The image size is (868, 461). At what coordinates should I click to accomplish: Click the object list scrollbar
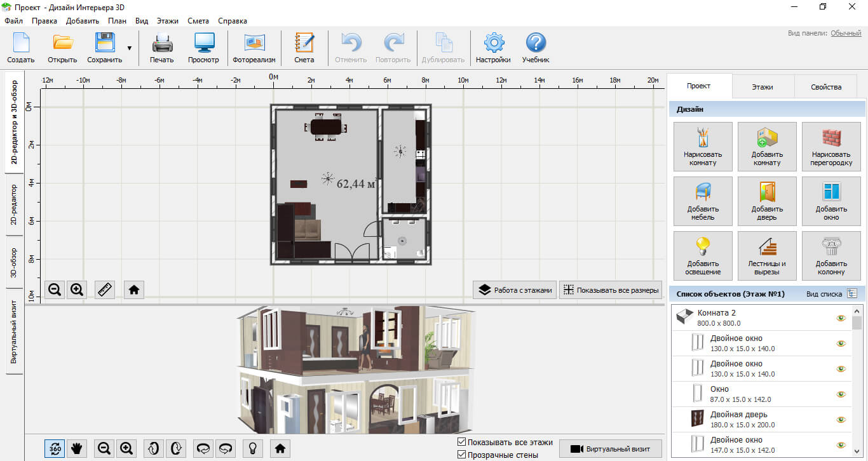(x=857, y=381)
